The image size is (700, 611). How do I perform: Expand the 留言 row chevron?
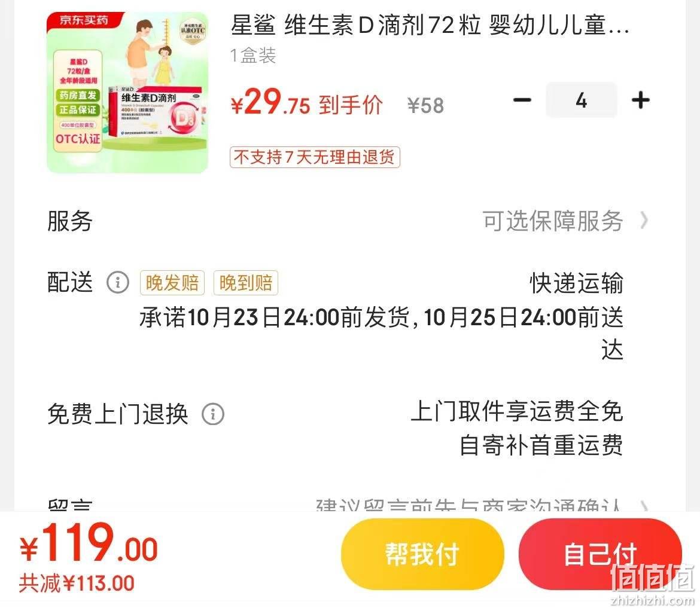pos(644,506)
